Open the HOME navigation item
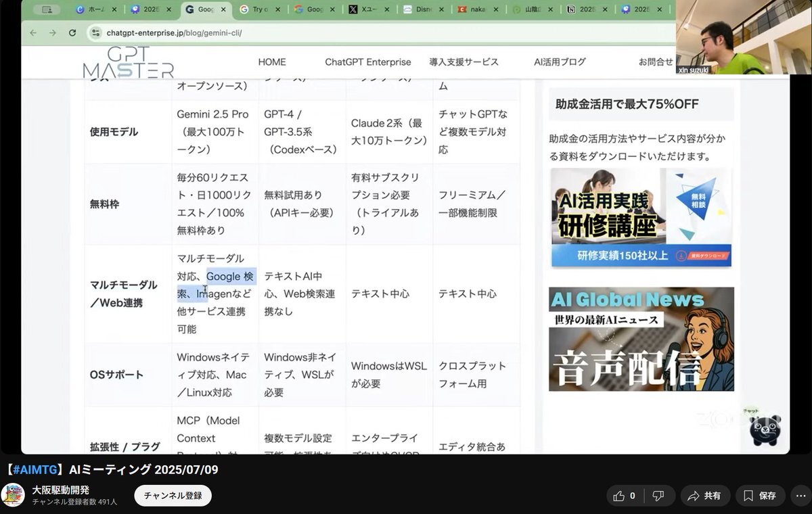The height and width of the screenshot is (514, 812). 272,62
